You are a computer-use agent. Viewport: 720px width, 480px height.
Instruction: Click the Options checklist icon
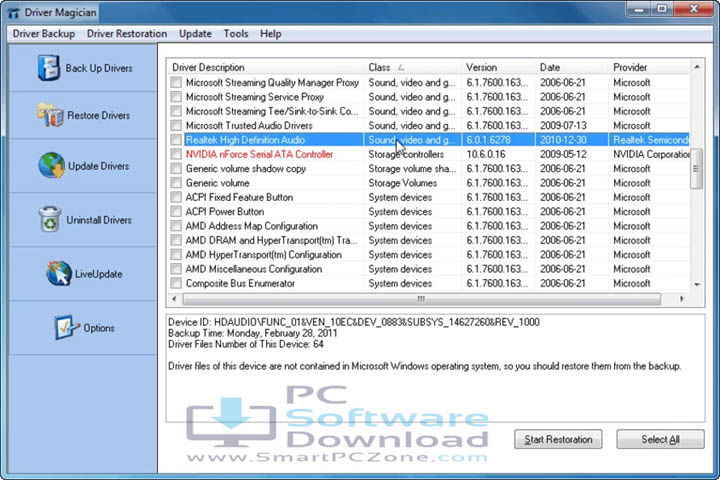pos(66,328)
